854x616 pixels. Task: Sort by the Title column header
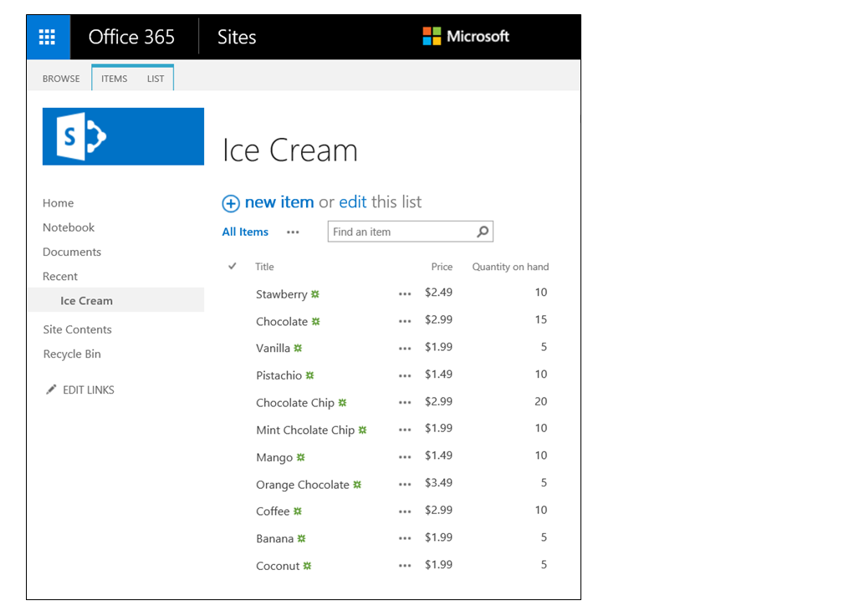(264, 267)
